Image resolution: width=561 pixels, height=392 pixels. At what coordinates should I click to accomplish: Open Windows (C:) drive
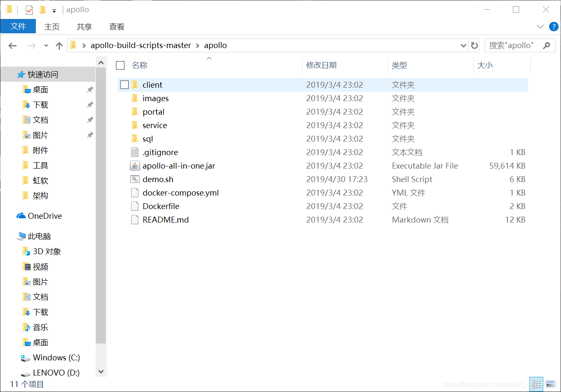[57, 358]
